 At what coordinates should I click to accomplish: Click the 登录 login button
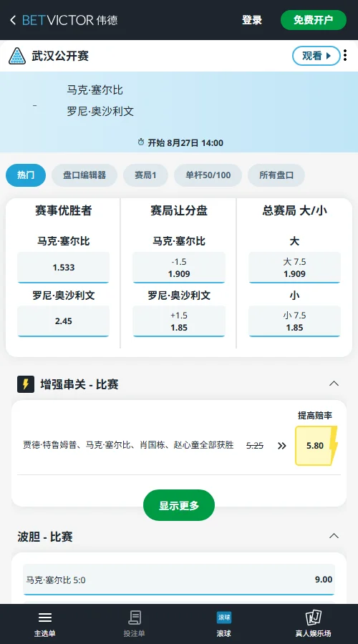(x=252, y=20)
